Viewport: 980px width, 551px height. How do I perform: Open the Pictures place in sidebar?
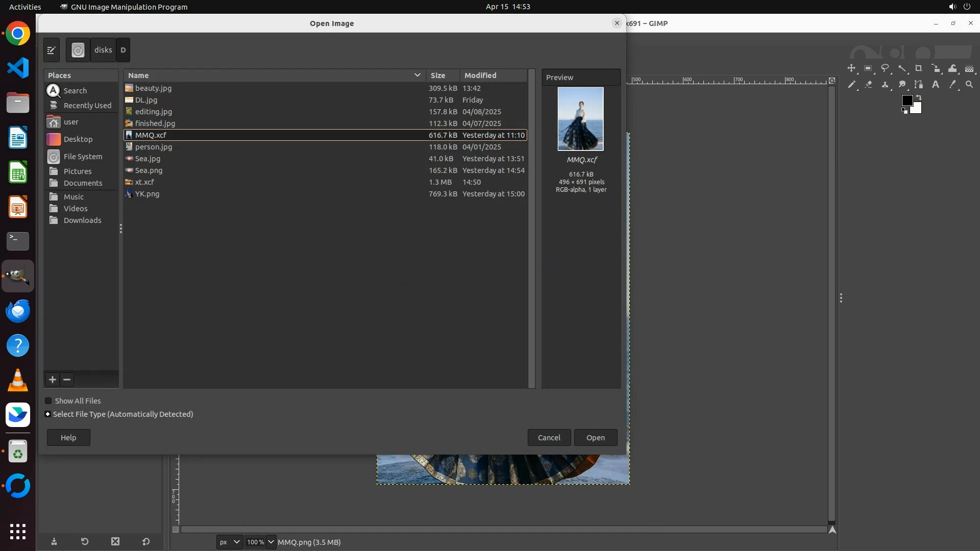pos(78,171)
